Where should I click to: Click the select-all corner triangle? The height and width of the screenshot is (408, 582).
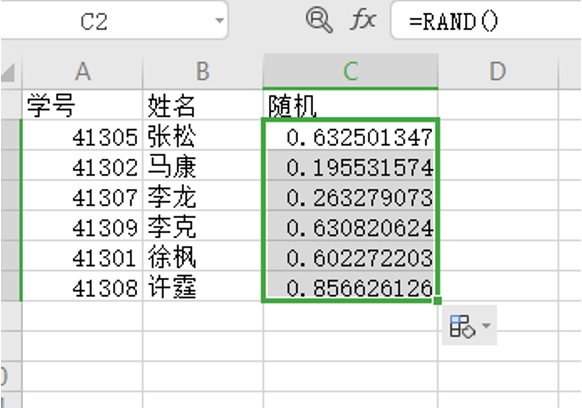pos(9,72)
